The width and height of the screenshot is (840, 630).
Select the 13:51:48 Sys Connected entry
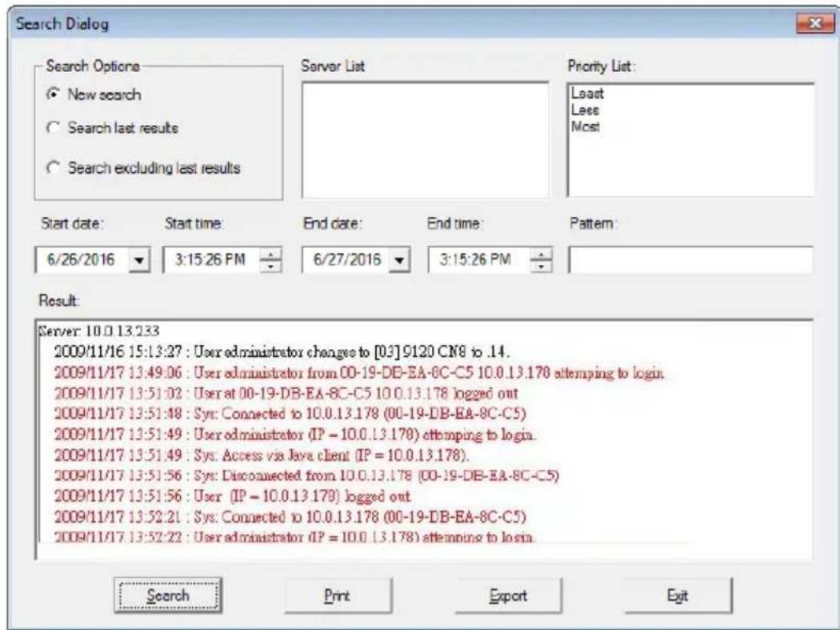pyautogui.click(x=290, y=413)
